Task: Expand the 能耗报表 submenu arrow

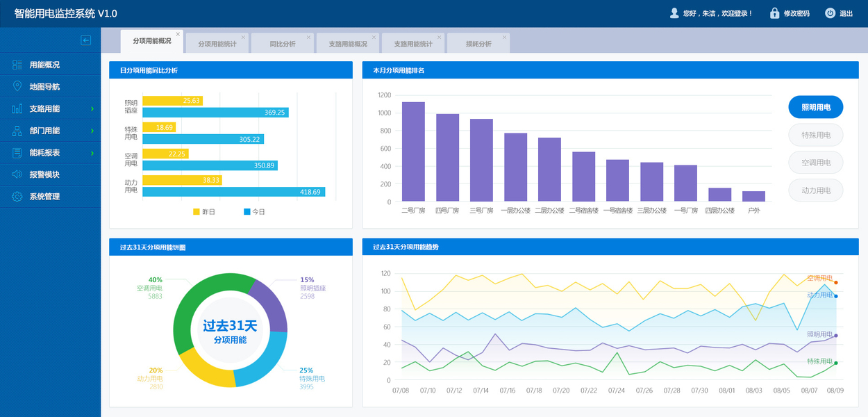Action: tap(92, 153)
